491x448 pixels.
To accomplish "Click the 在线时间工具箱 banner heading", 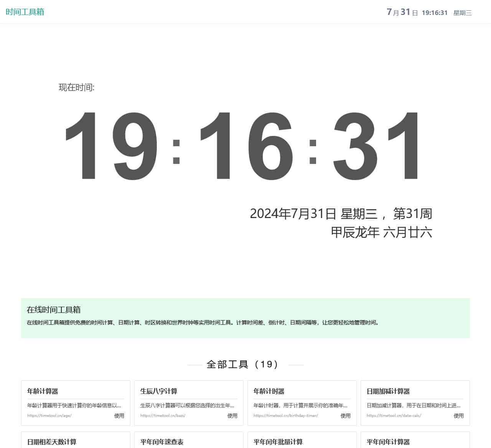I will (54, 309).
